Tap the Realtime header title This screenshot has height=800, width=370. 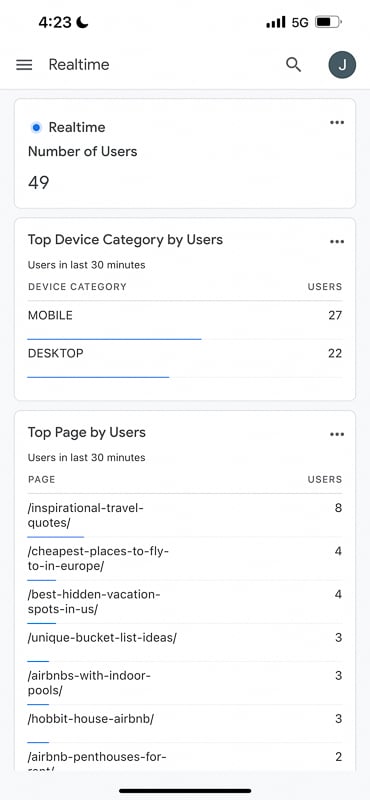point(79,65)
